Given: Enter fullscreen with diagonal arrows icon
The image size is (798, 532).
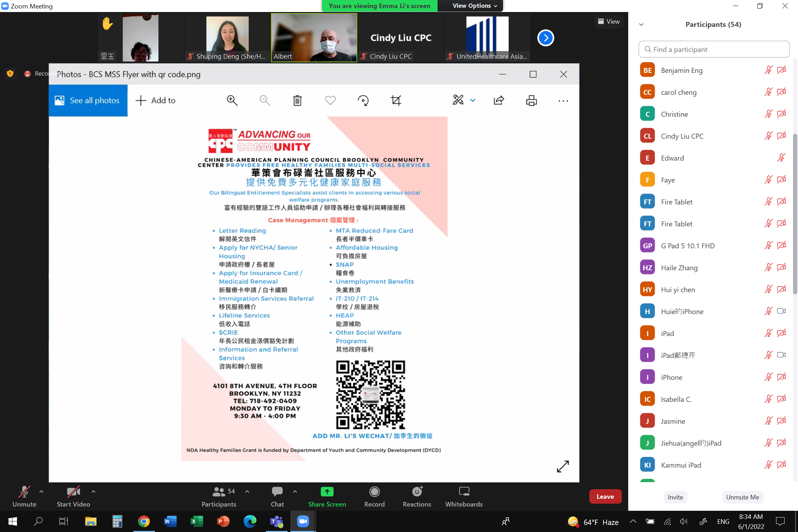Looking at the screenshot, I should 563,466.
